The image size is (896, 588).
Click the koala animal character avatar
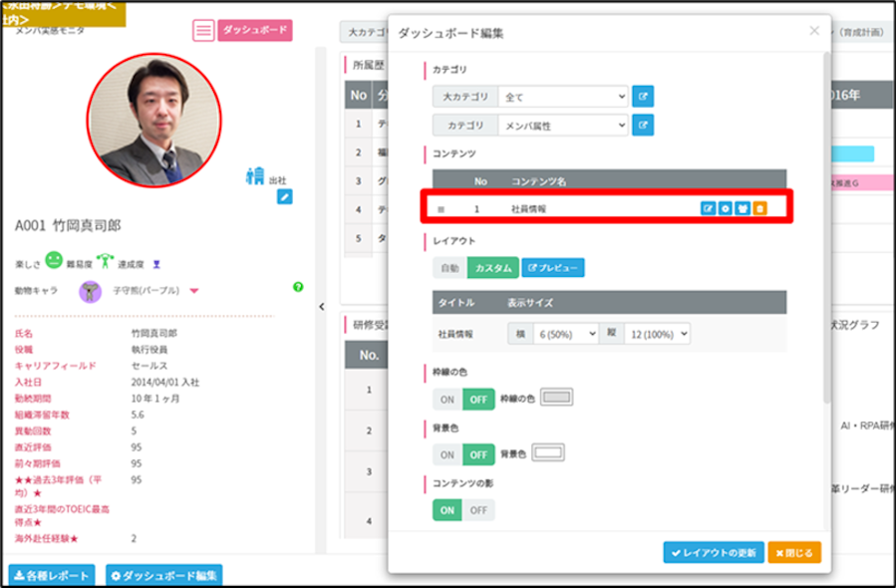[91, 291]
